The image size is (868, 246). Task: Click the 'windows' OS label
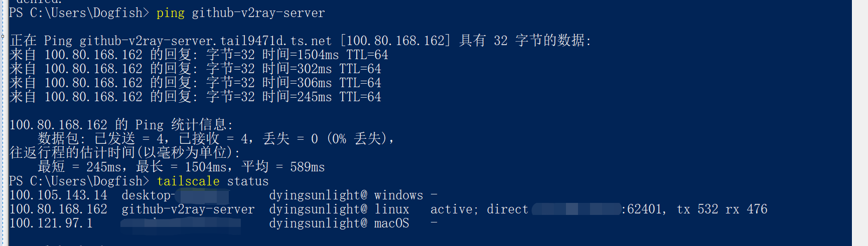click(398, 195)
